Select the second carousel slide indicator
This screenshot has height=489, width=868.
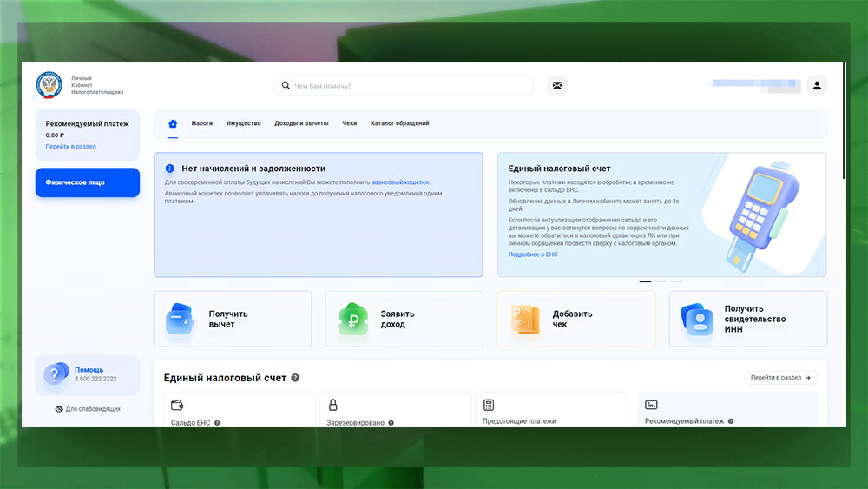[661, 281]
